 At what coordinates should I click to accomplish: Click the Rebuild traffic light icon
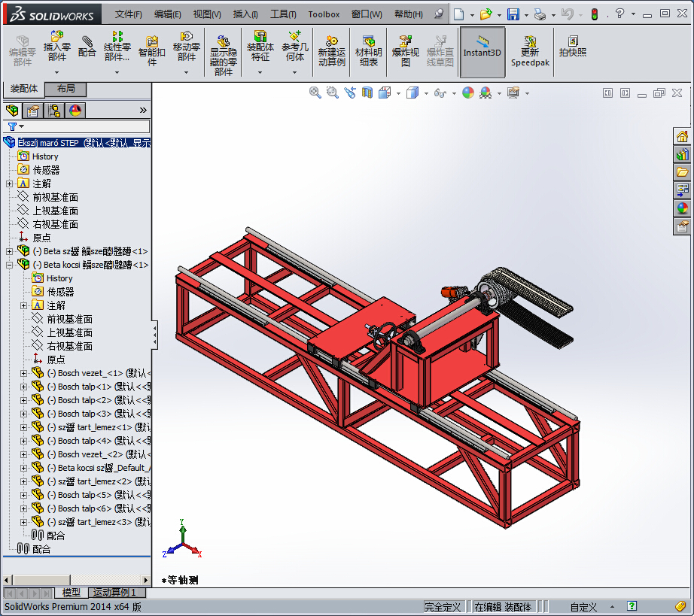tap(595, 14)
